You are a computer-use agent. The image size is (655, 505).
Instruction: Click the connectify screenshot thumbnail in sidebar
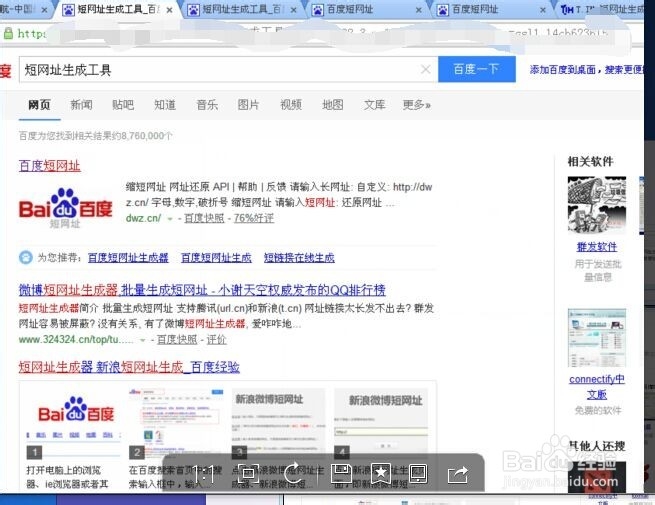597,338
